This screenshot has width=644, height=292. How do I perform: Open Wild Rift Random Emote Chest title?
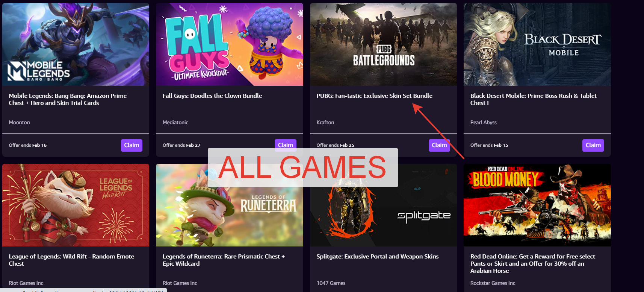pos(71,260)
